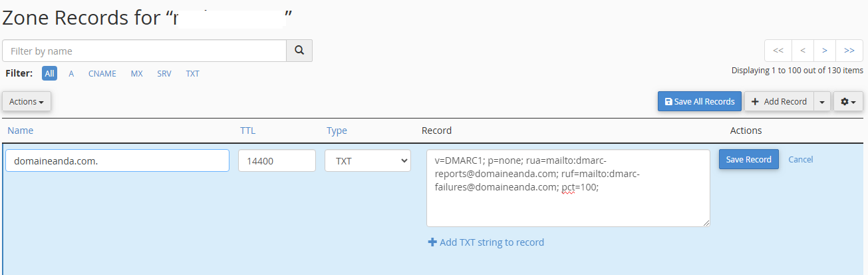This screenshot has height=275, width=868.
Task: Filter records by CNAME type
Action: [102, 73]
